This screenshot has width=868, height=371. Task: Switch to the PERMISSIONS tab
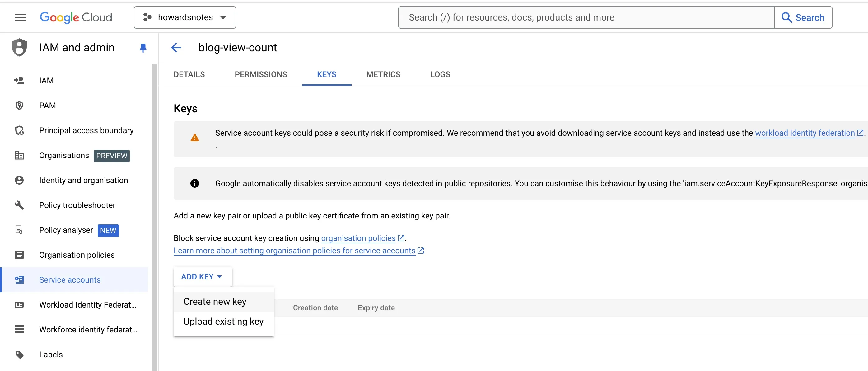(x=260, y=74)
